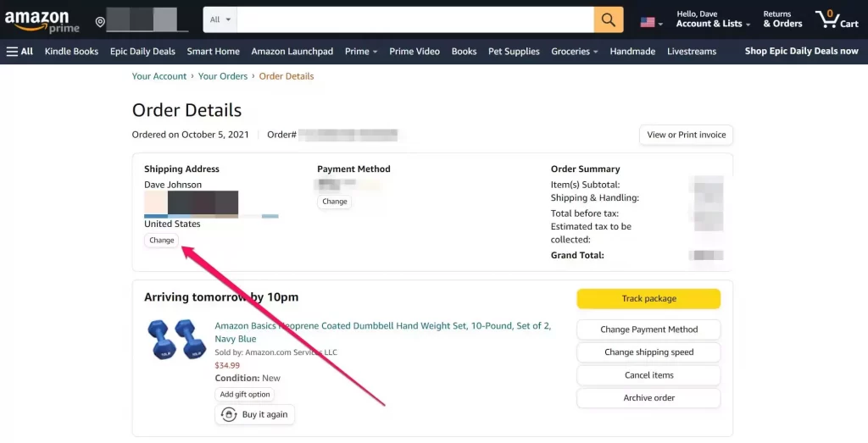Expand the All search category dropdown
Viewport: 868px width, 443px height.
(x=220, y=20)
